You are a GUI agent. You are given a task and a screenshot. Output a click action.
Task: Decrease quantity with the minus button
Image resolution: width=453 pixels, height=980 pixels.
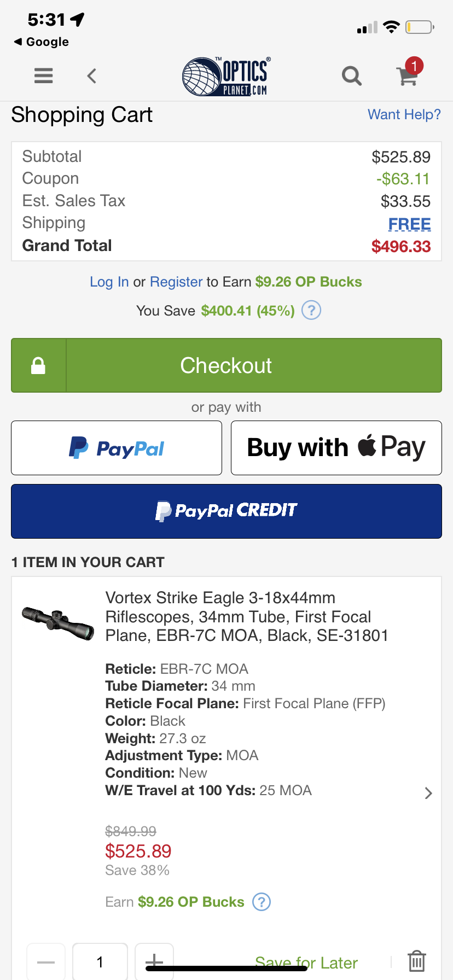click(x=46, y=962)
